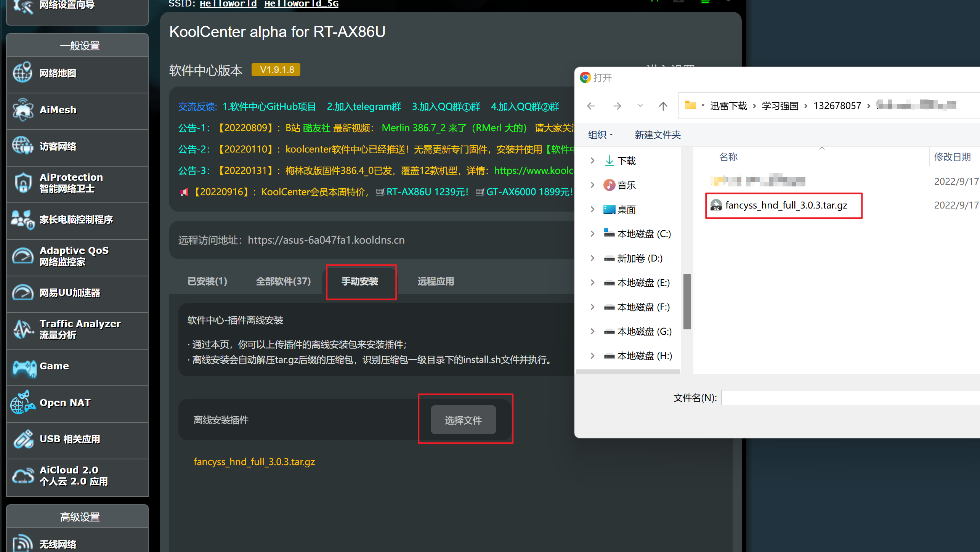Click the V1.9.1.8 version badge

pos(276,69)
